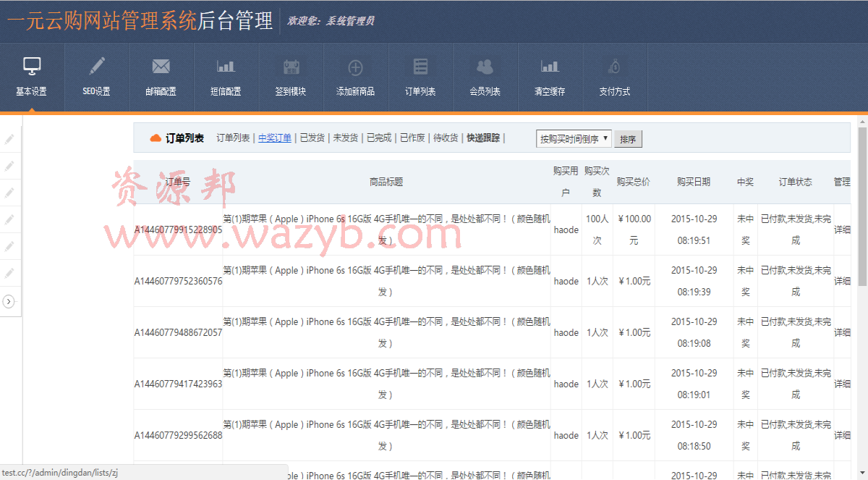Click the purchase date 2015-10-29 08:19:39
Screen dimensions: 868x480
(694, 281)
